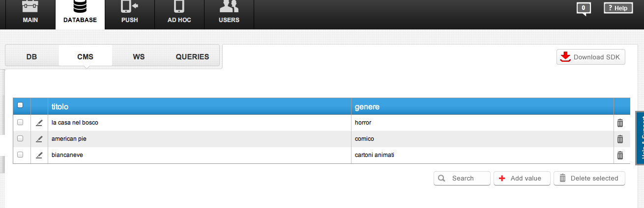Edit the 'american pie' row pencil icon
644x208 pixels.
coord(39,139)
